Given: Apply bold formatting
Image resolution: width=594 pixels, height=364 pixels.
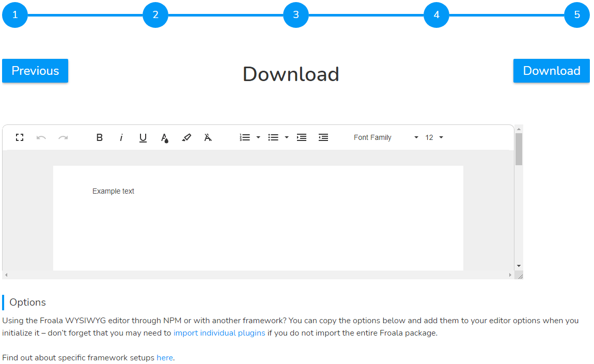Looking at the screenshot, I should (100, 137).
